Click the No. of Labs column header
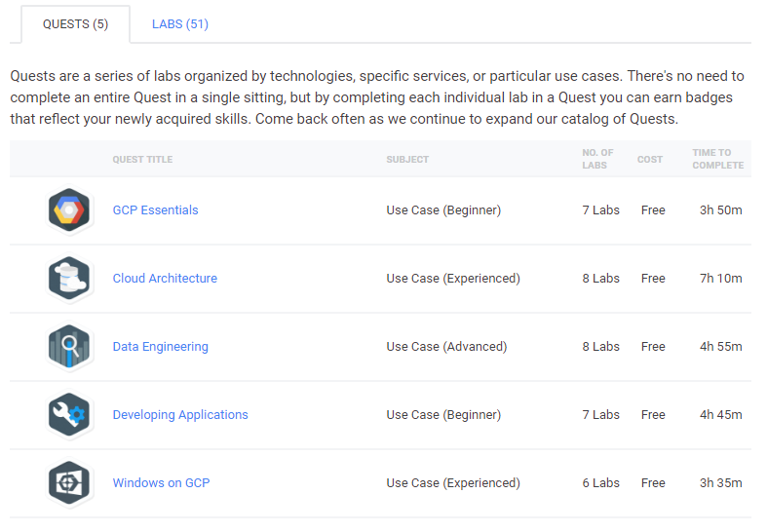Screen dimensions: 767x532 [597, 159]
